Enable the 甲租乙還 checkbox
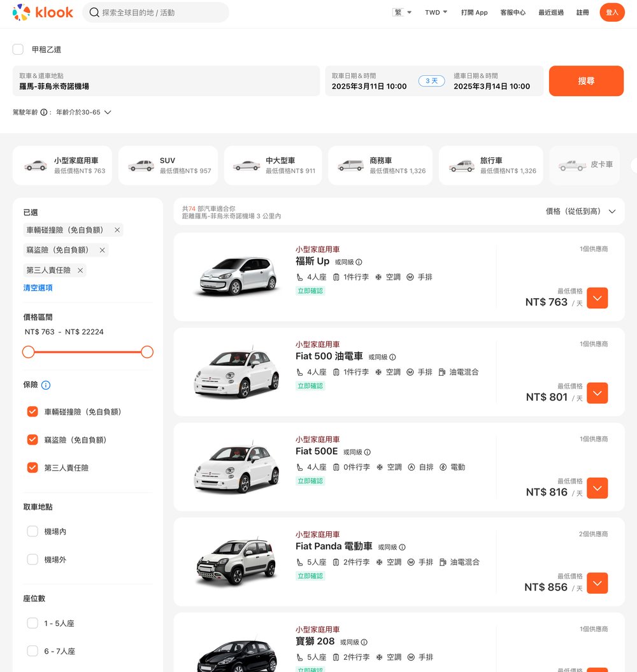This screenshot has height=672, width=637. tap(18, 49)
